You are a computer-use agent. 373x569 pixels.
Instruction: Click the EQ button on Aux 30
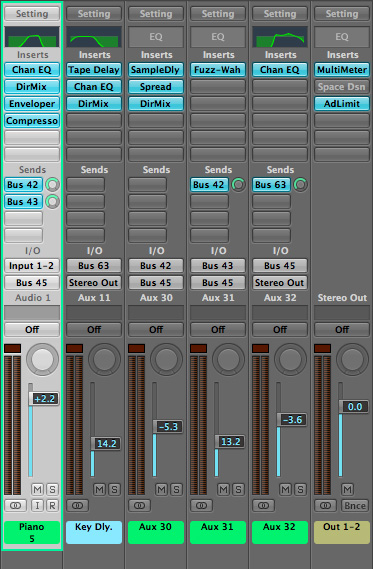[156, 37]
